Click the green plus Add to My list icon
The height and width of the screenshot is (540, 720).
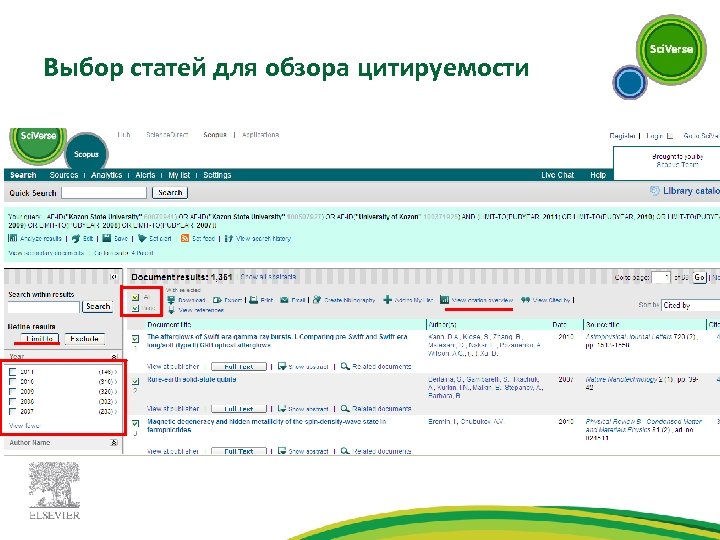388,300
